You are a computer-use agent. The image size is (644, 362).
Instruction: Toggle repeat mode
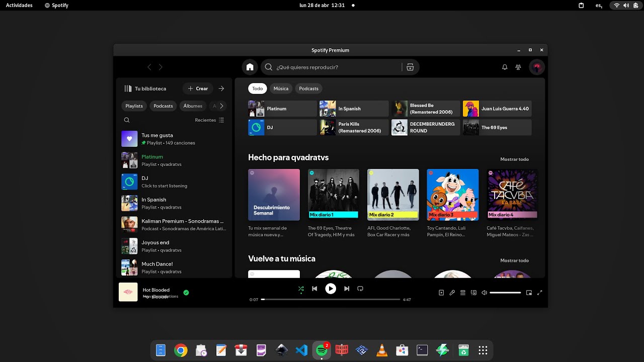click(360, 289)
